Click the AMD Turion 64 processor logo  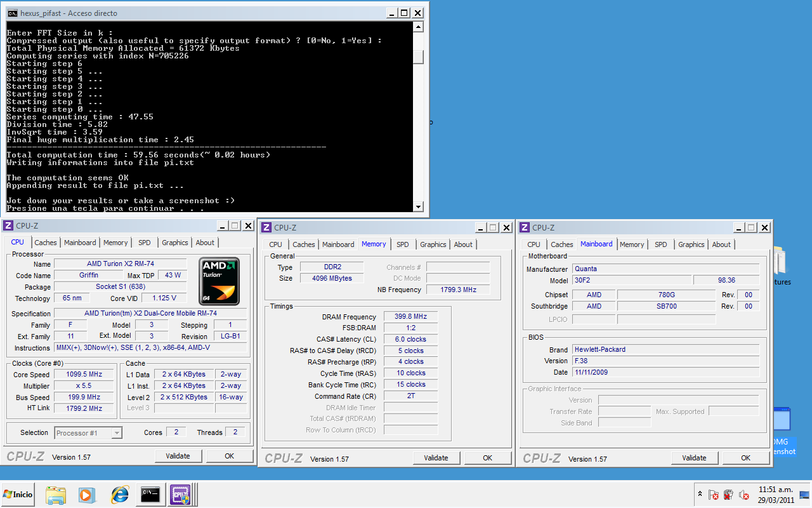[x=219, y=280]
